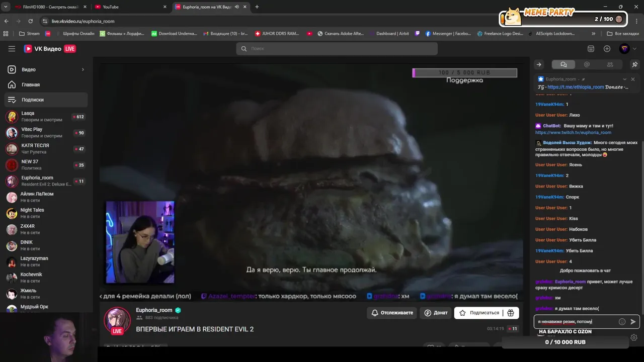644x362 pixels.
Task: Open the t.me/ethiopia_room link
Action: (576, 87)
